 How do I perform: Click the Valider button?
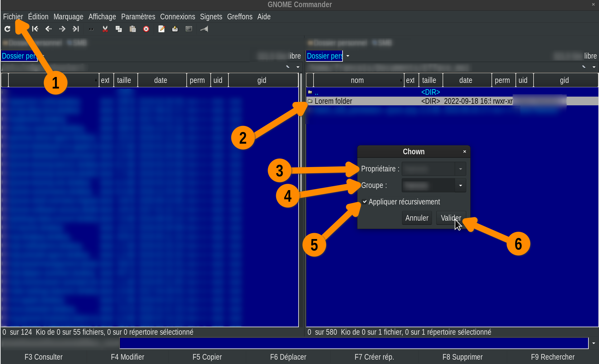pos(451,218)
